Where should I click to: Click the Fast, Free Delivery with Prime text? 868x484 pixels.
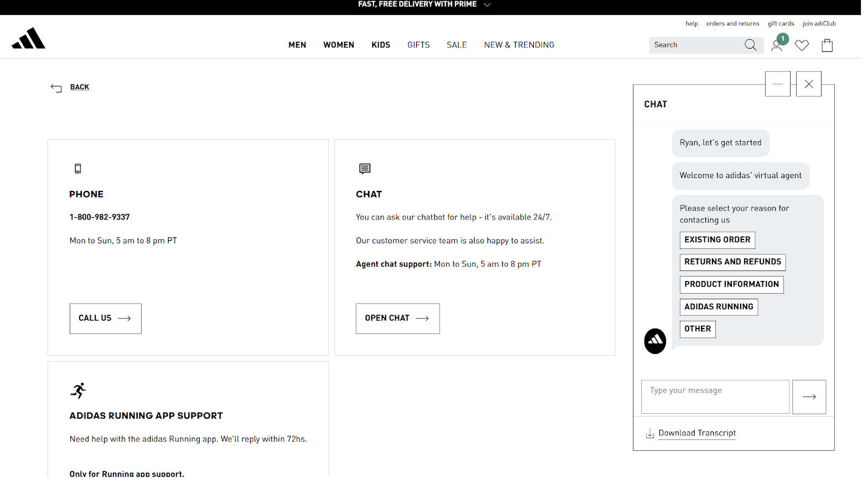tap(417, 4)
